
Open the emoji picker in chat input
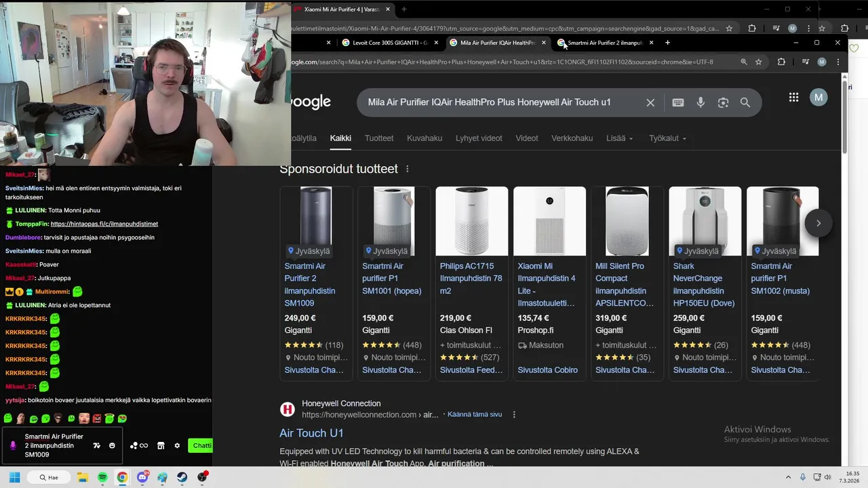[x=112, y=445]
